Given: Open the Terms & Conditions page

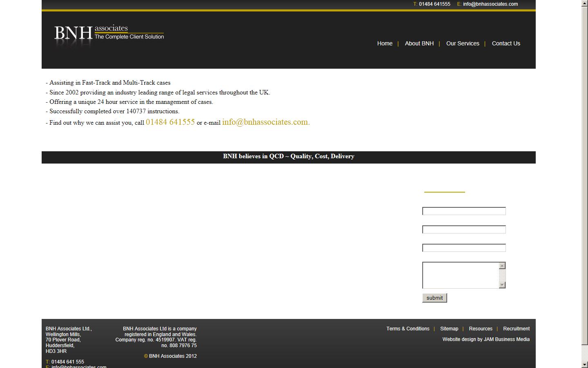Looking at the screenshot, I should (408, 329).
